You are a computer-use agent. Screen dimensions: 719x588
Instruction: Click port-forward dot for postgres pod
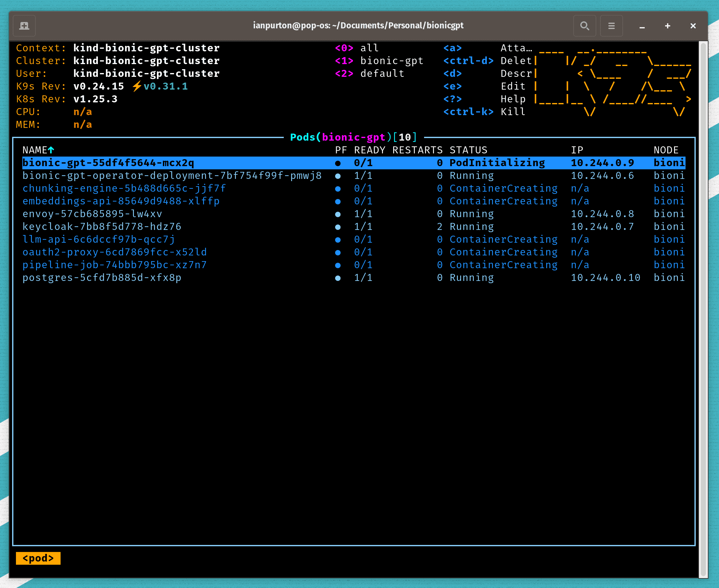pos(338,278)
